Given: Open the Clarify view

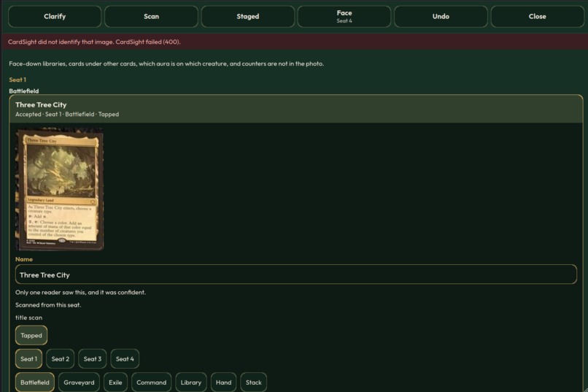Looking at the screenshot, I should click(x=55, y=17).
